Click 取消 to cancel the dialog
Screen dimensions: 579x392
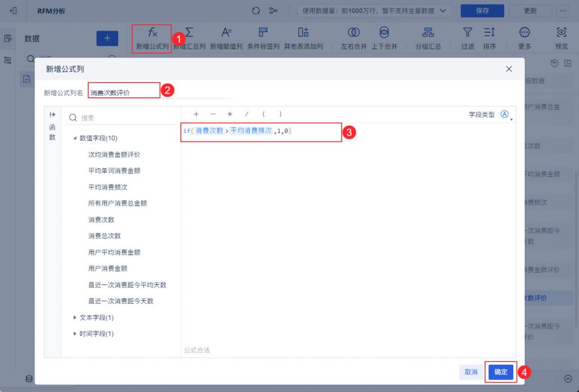[x=471, y=372]
